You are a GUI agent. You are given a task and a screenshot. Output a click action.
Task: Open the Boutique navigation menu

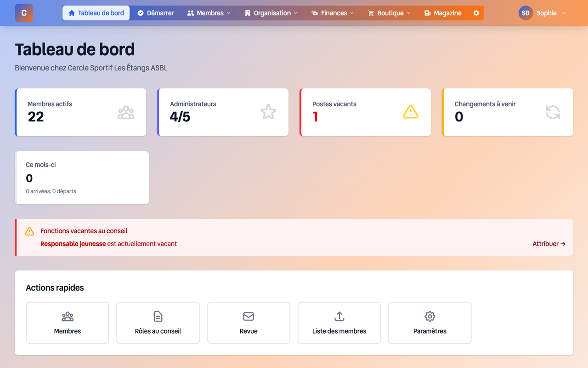(389, 13)
